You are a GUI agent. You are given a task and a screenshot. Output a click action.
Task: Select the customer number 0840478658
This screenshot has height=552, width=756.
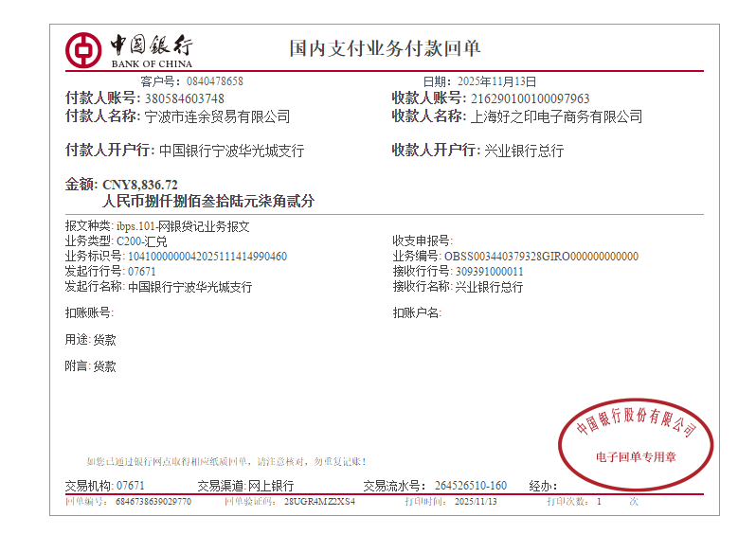(215, 81)
